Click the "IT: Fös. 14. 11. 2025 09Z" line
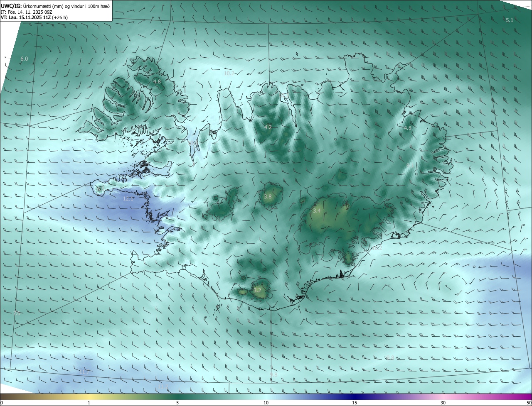532x406 pixels. point(27,12)
